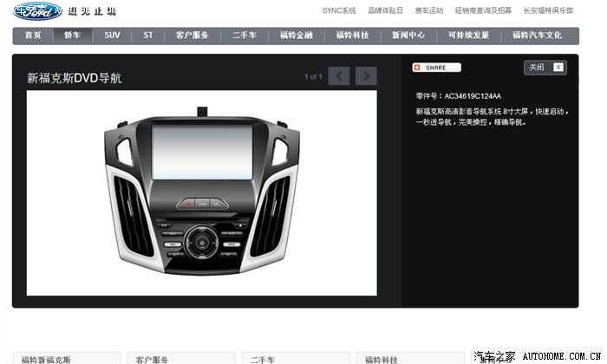Open the 经销商查询及招募 top link
This screenshot has height=364, width=607.
(x=483, y=10)
